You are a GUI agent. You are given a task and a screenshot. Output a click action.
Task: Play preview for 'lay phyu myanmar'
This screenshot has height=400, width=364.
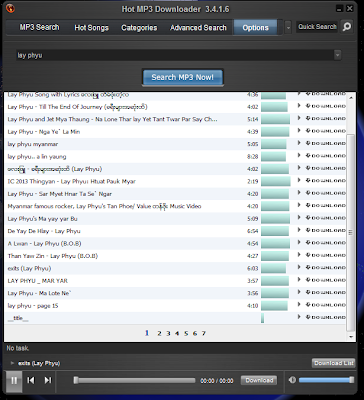(x=299, y=143)
